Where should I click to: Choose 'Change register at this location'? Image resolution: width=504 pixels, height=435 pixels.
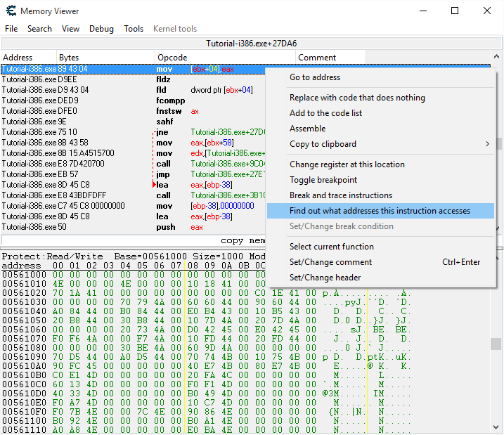(x=347, y=164)
